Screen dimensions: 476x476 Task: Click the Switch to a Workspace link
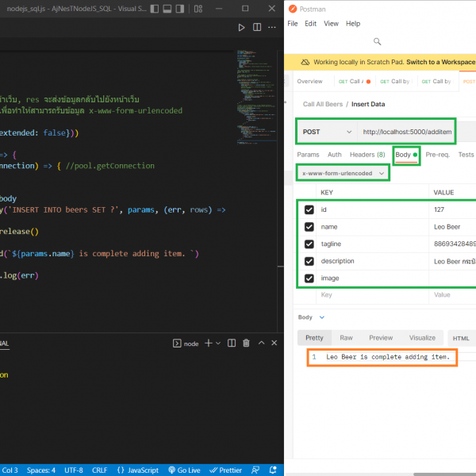(x=440, y=62)
